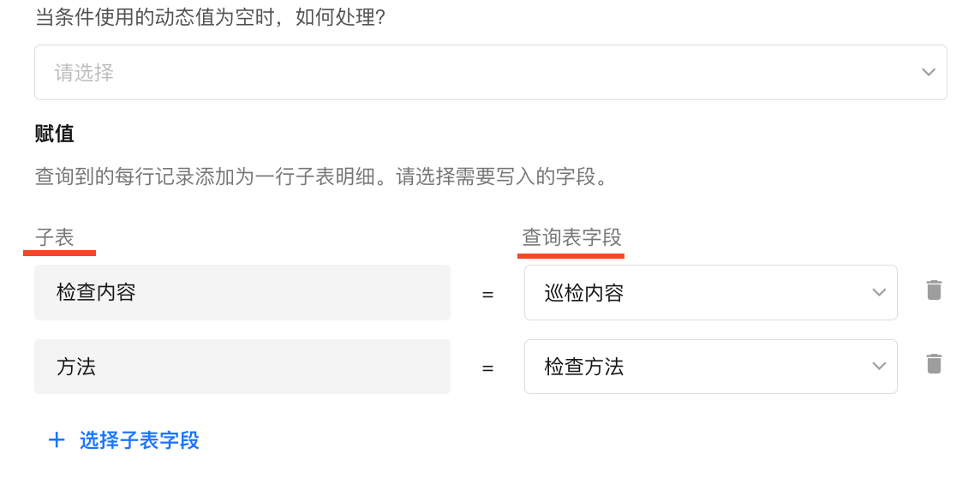Click the 子表 column header
This screenshot has height=478, width=980.
tap(55, 237)
